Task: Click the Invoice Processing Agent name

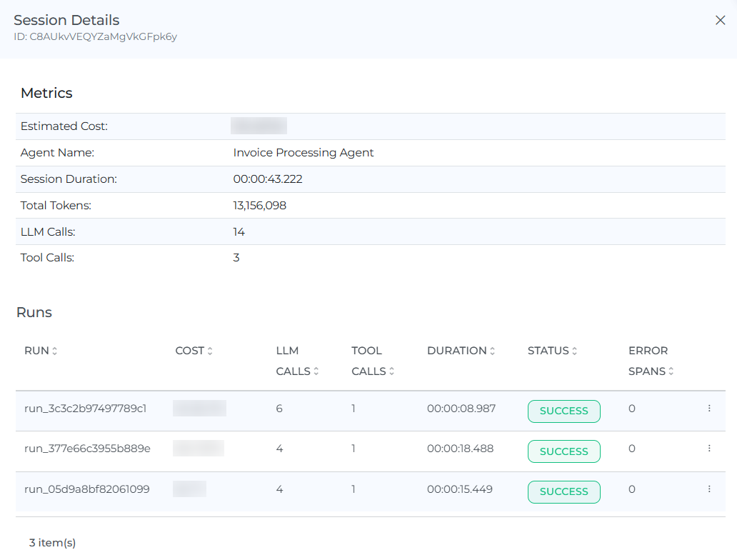Action: [x=304, y=153]
